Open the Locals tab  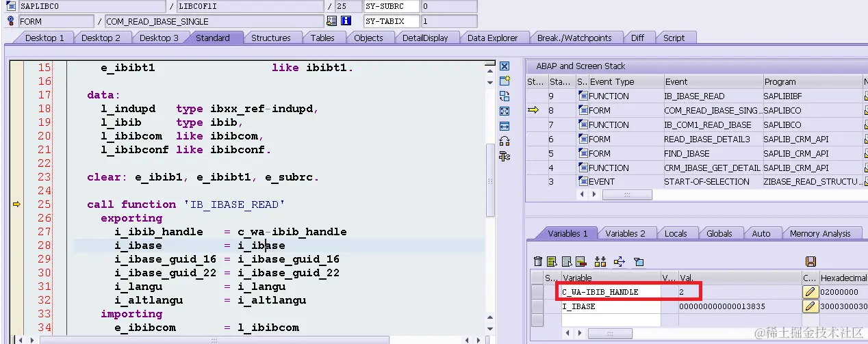[676, 234]
